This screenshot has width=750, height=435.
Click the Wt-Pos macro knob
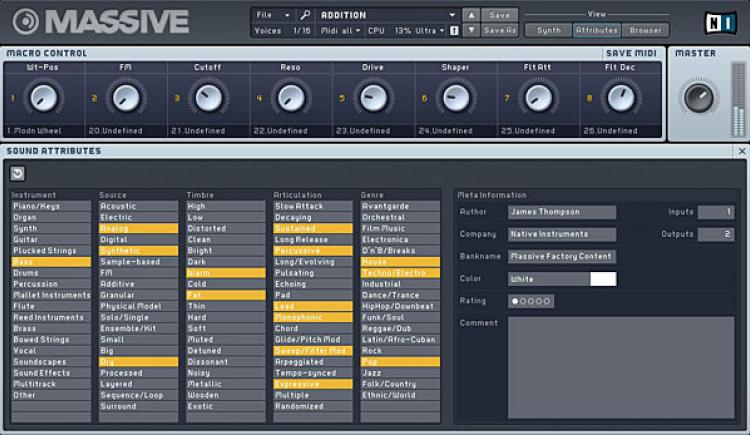pos(42,97)
